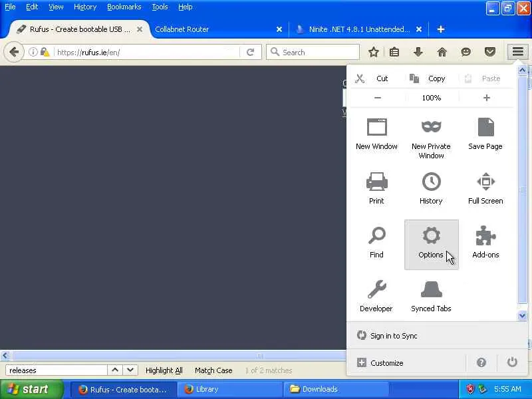Screen dimensions: 532x399
Task: Click Sign in to Sync
Action: pyautogui.click(x=387, y=336)
